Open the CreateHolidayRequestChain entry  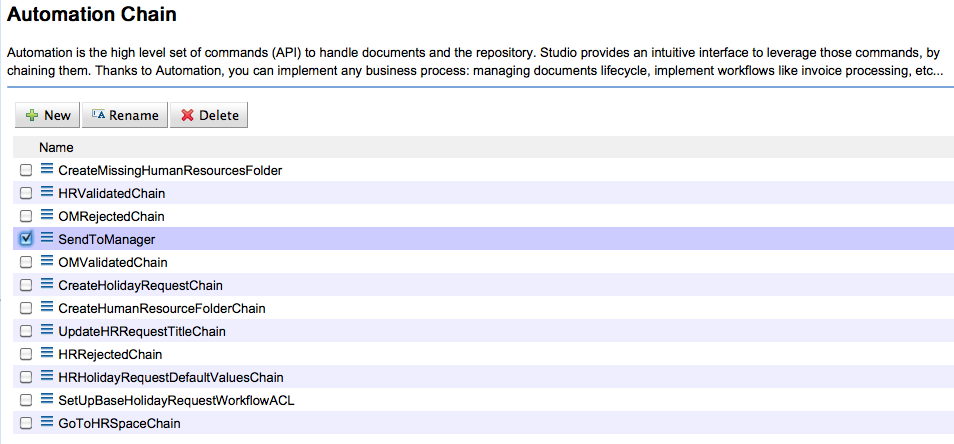click(x=141, y=285)
